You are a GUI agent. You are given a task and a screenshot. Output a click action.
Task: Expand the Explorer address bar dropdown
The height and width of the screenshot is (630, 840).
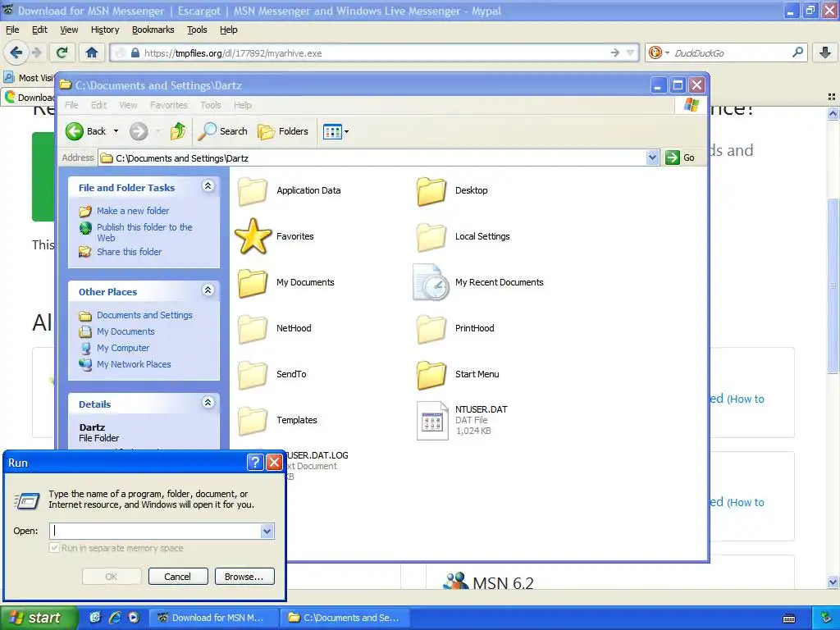click(x=652, y=158)
